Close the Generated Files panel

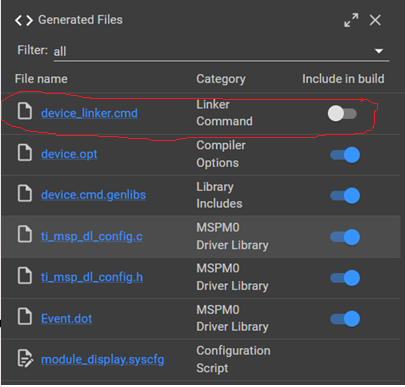tap(375, 20)
